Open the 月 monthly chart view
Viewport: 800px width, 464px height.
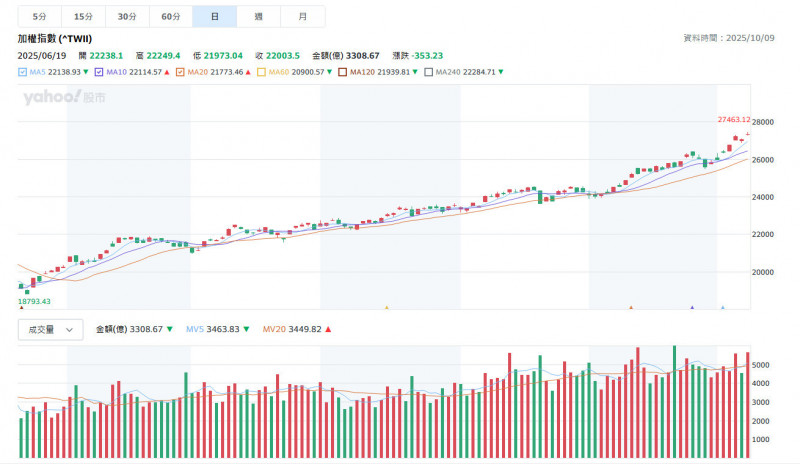point(303,17)
